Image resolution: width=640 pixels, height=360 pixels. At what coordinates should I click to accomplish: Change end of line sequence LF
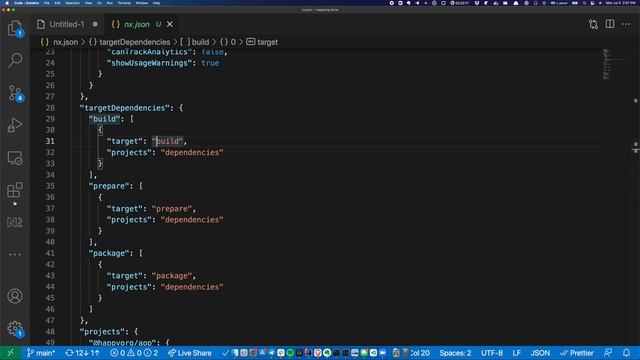pos(517,353)
